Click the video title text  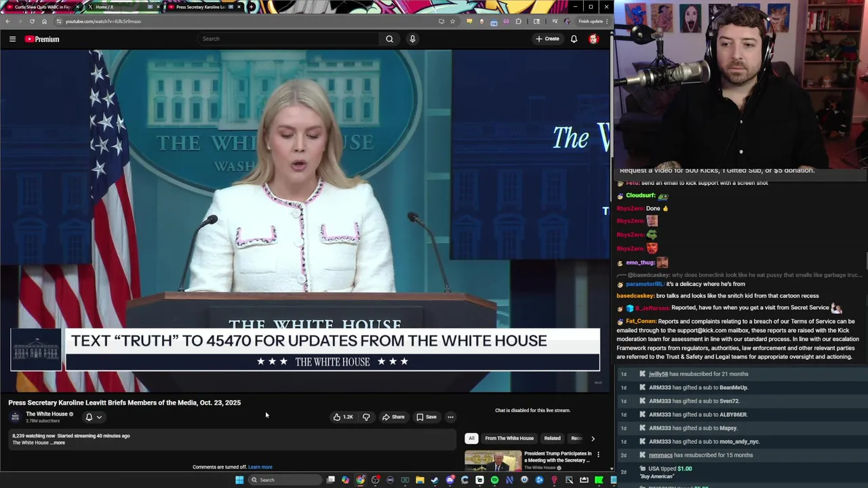point(124,403)
